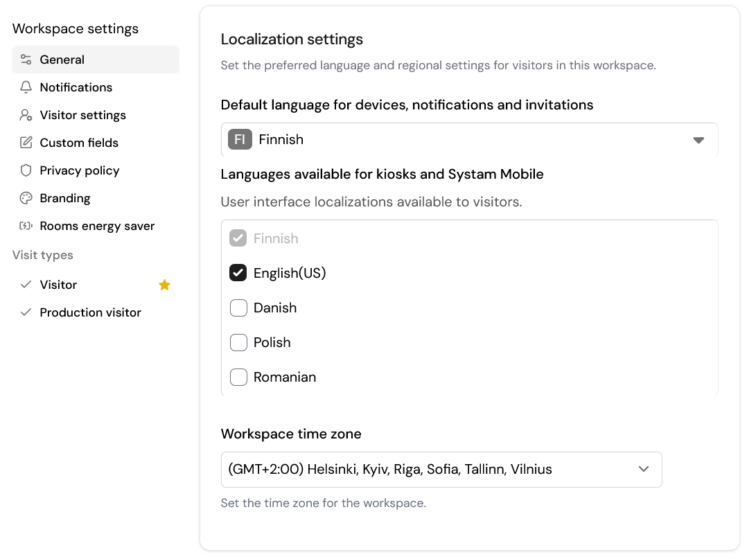Tick the Polish language checkbox

pyautogui.click(x=238, y=342)
